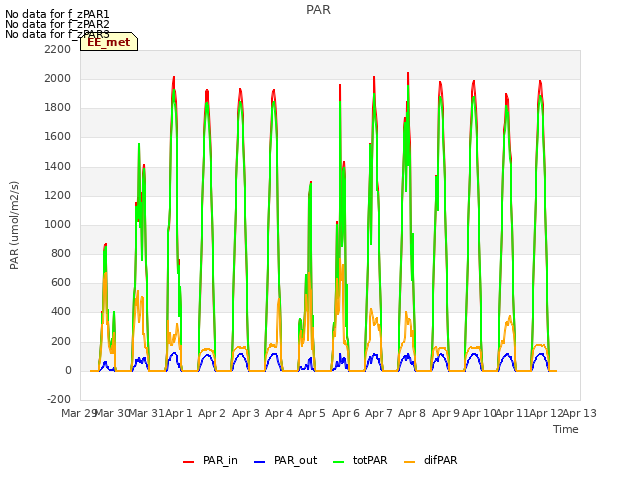
Task: Click the 400 y-axis tick label
Action: point(61,312)
